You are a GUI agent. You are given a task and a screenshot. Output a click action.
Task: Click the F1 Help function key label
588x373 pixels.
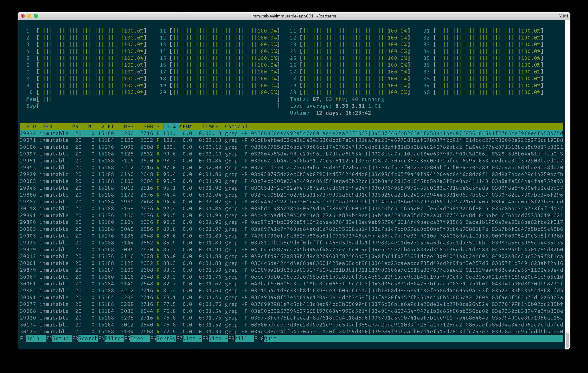tap(33, 338)
